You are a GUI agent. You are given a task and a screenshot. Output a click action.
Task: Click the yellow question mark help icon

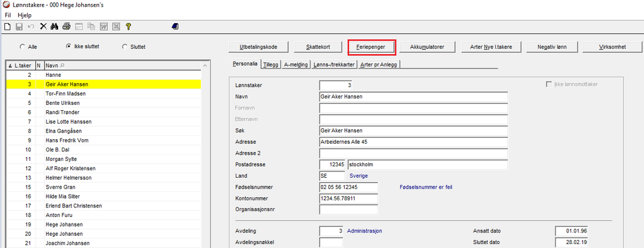pos(128,26)
